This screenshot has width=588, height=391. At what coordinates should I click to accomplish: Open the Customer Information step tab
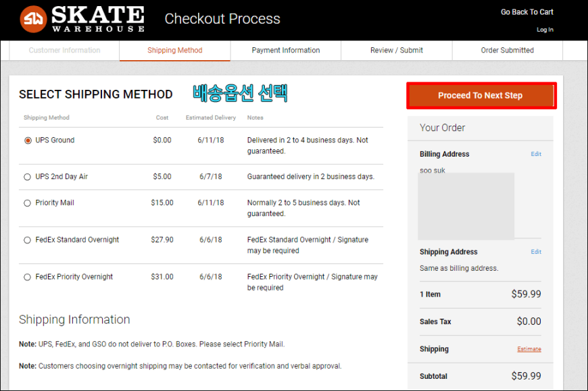[64, 50]
